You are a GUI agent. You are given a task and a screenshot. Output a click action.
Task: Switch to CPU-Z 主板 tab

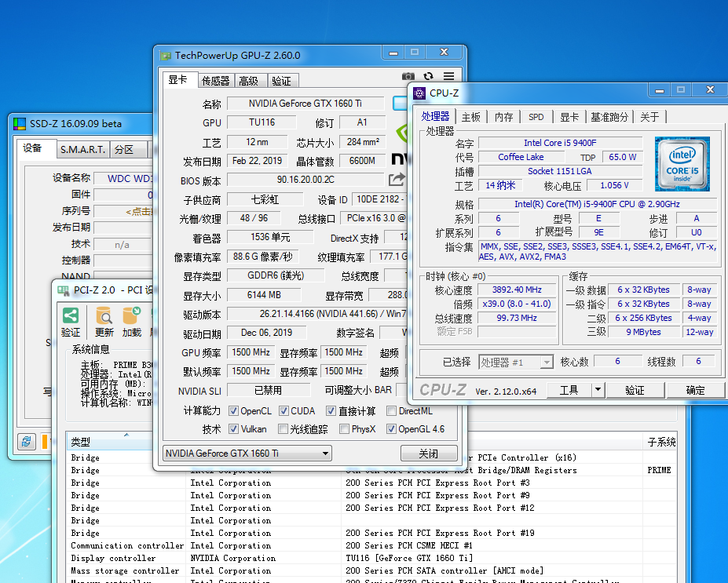pos(471,118)
